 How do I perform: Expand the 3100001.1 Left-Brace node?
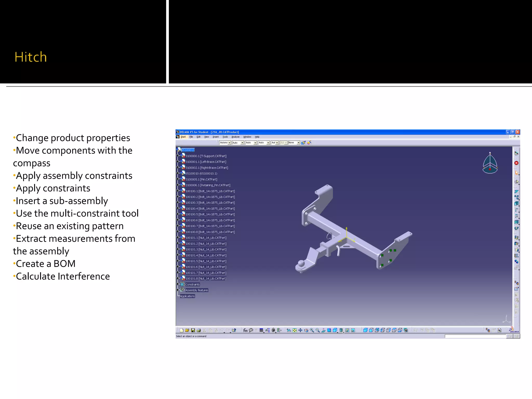point(178,161)
